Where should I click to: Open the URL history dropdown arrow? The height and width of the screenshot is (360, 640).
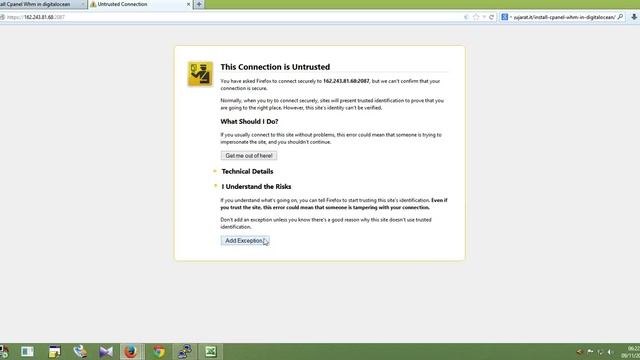tap(484, 17)
